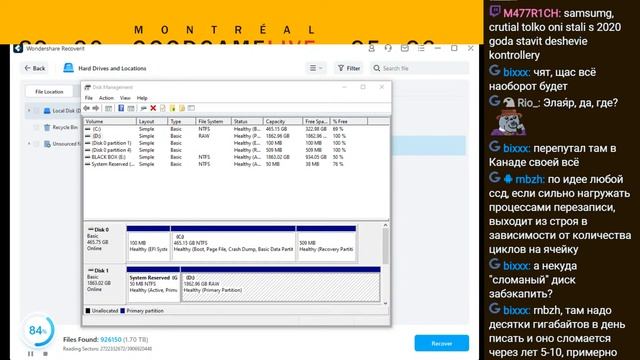Go back with the Back button in Recoverit

coord(35,68)
